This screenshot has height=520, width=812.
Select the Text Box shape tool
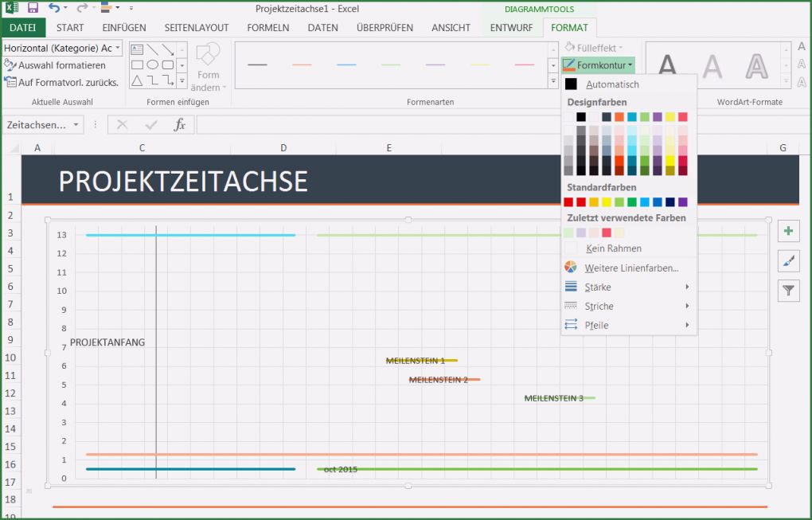click(x=137, y=49)
